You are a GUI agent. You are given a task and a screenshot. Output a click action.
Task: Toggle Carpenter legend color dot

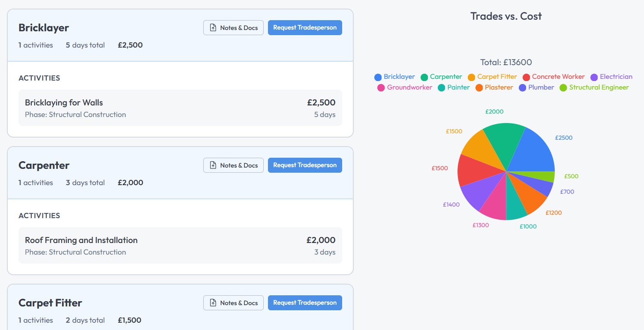(424, 77)
